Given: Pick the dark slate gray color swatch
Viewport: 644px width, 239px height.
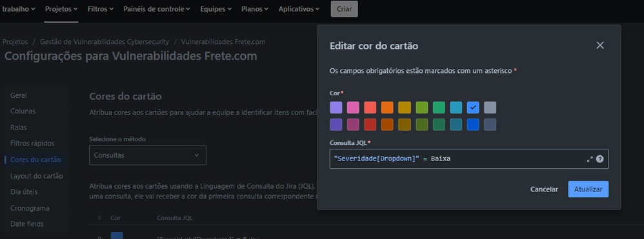Looking at the screenshot, I should (x=490, y=124).
